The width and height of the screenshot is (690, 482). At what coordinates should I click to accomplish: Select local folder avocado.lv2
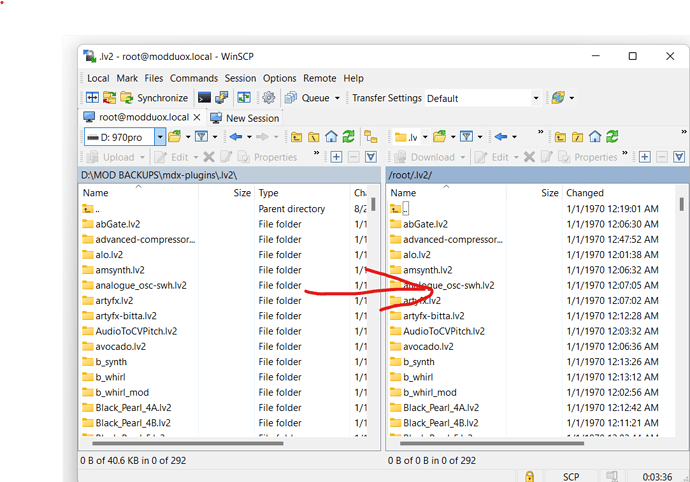coord(114,346)
